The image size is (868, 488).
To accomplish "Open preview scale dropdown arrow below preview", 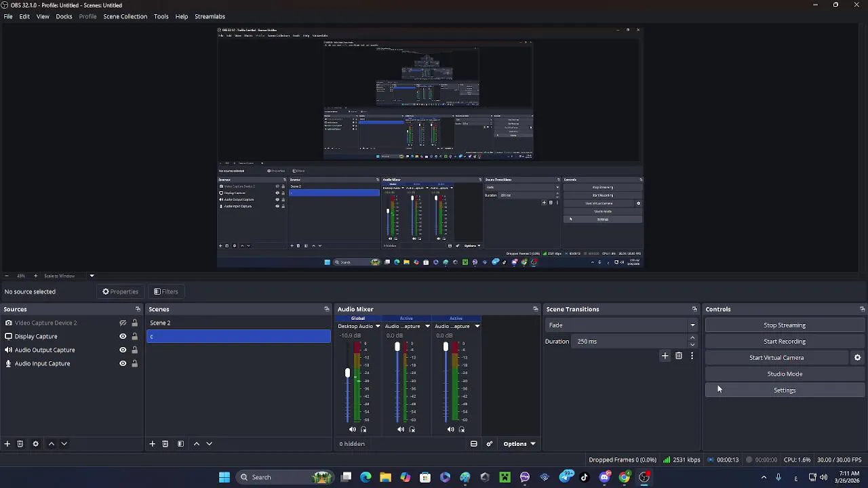I will pos(92,276).
